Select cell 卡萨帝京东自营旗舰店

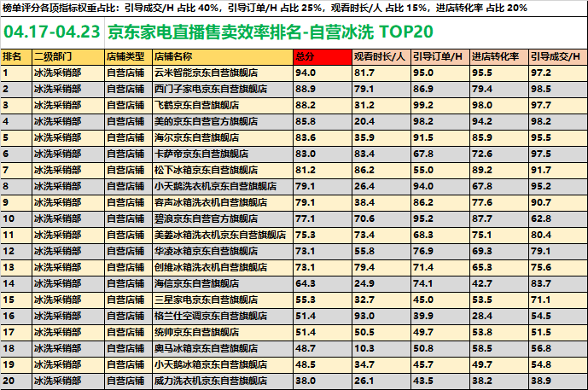point(223,154)
